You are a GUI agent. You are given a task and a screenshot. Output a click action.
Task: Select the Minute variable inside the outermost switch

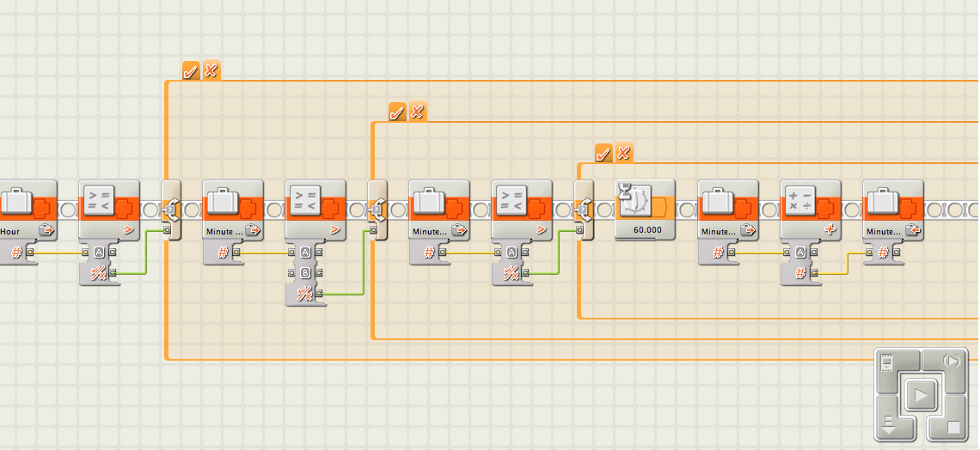[233, 211]
